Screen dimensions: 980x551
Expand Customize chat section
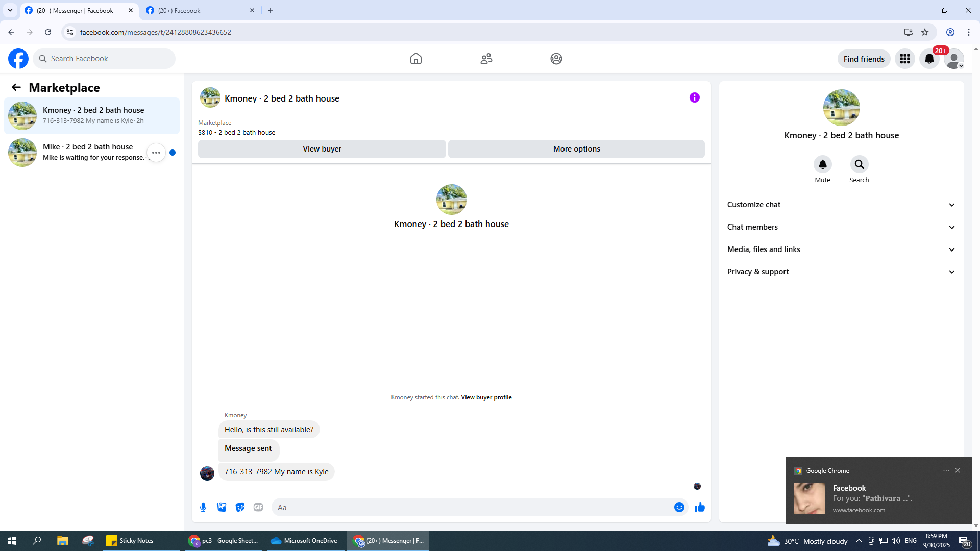(841, 205)
